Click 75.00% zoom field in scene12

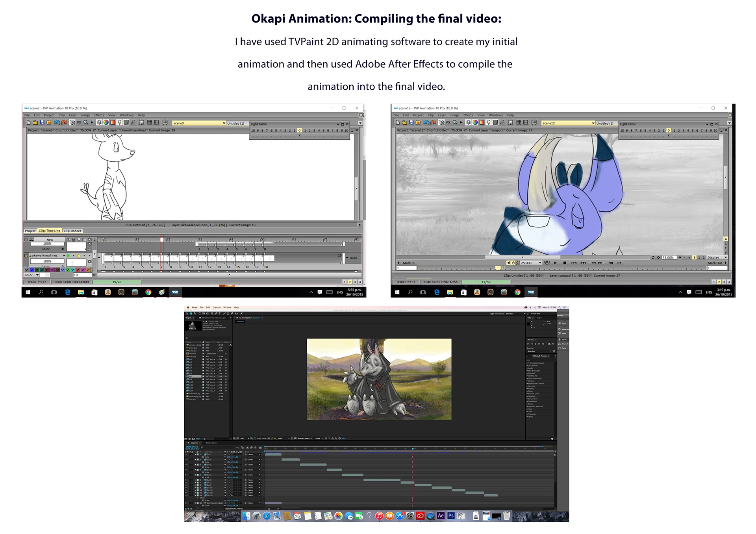669,257
